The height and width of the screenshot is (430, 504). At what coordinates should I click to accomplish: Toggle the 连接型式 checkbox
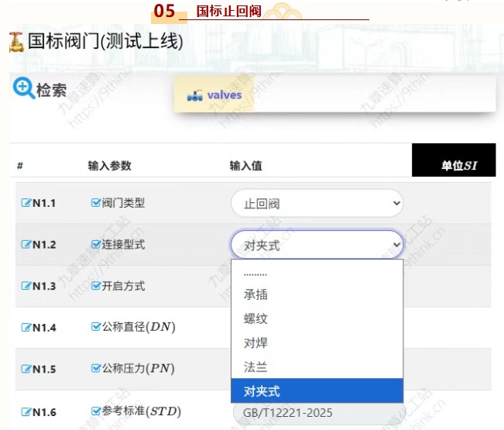[x=96, y=244]
